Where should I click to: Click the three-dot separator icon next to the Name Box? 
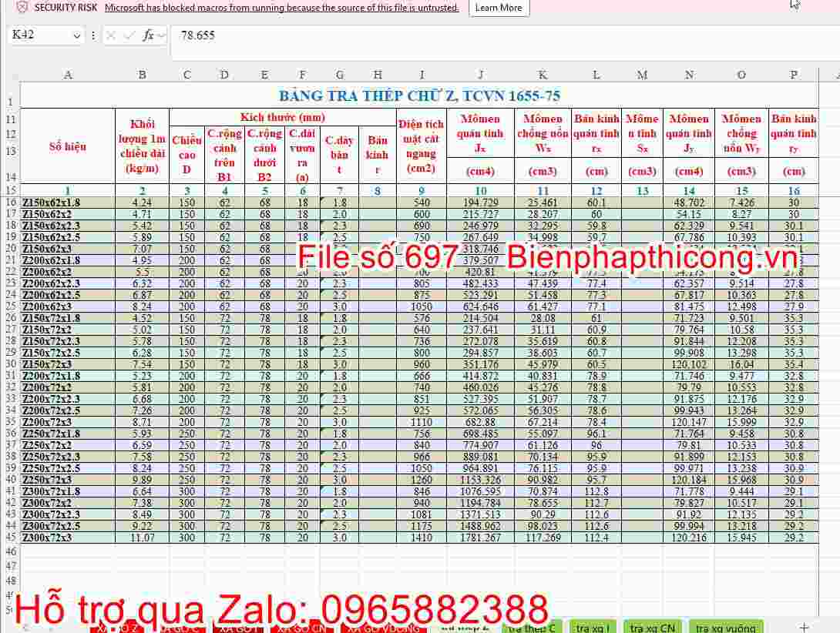92,35
